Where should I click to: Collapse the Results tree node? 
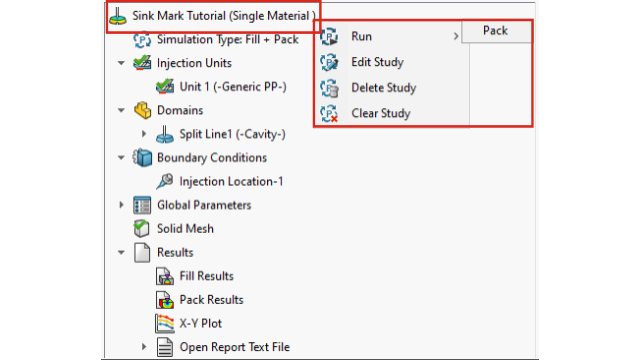(x=121, y=253)
